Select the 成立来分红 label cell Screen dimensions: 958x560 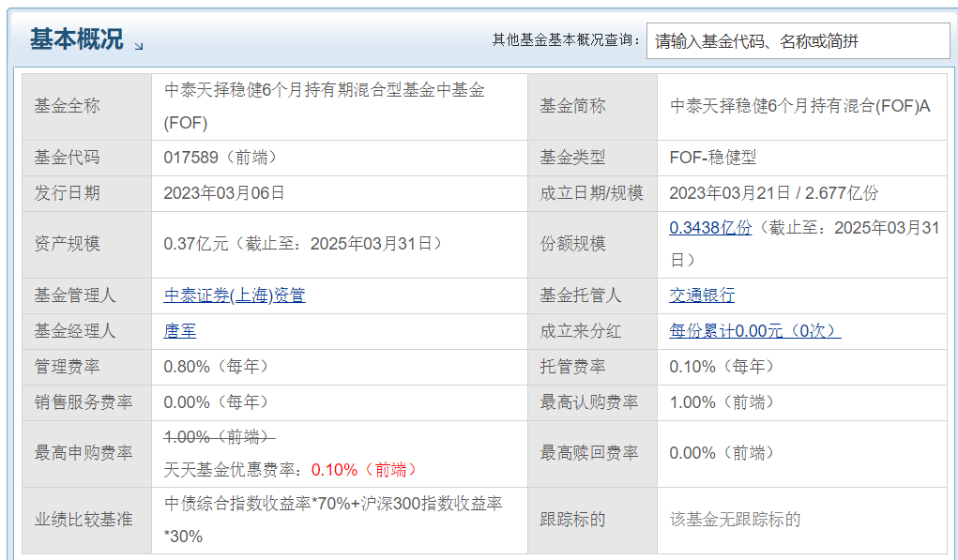point(593,331)
